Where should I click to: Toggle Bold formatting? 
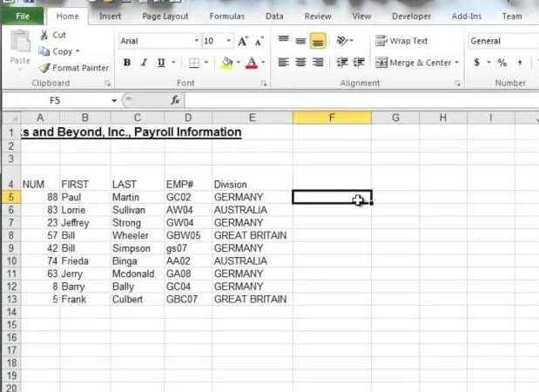click(x=127, y=63)
